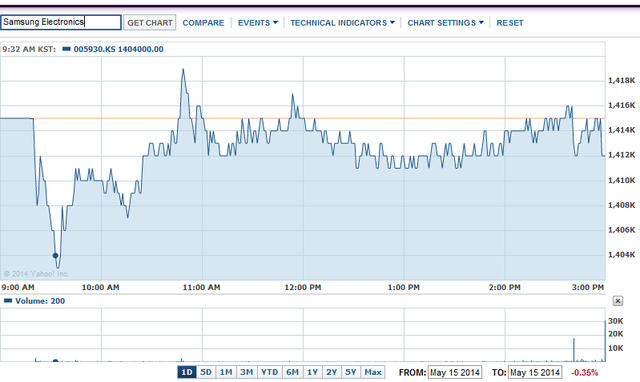Select the 5D range tab
Viewport: 640px width, 382px height.
coord(206,372)
